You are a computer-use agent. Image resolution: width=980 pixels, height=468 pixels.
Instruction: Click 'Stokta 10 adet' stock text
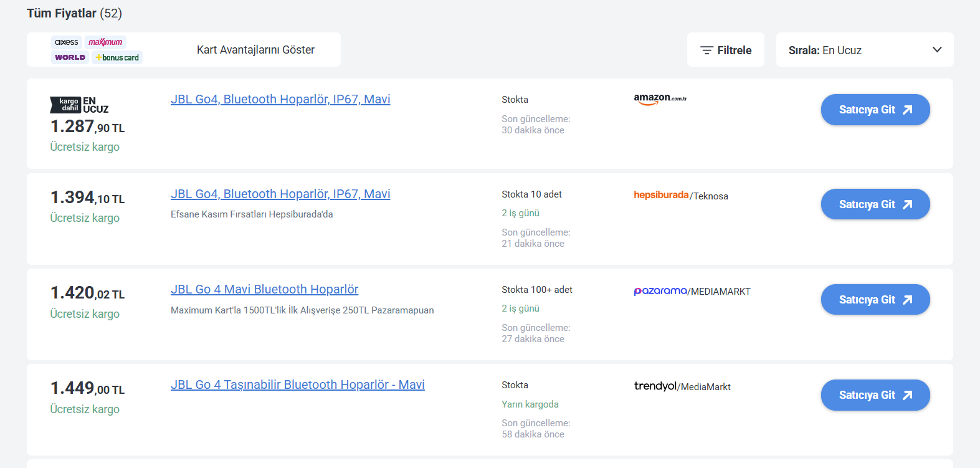[531, 194]
